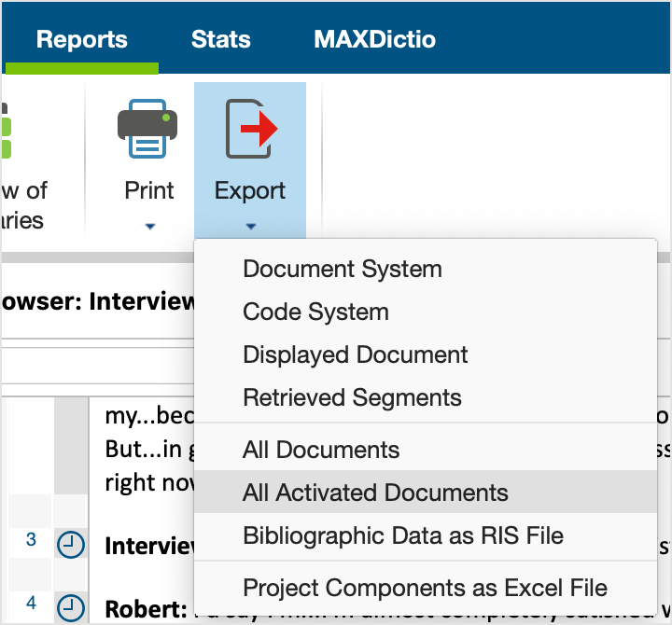Click the bold Interview text in paragraph 3
The height and width of the screenshot is (625, 672).
[150, 547]
